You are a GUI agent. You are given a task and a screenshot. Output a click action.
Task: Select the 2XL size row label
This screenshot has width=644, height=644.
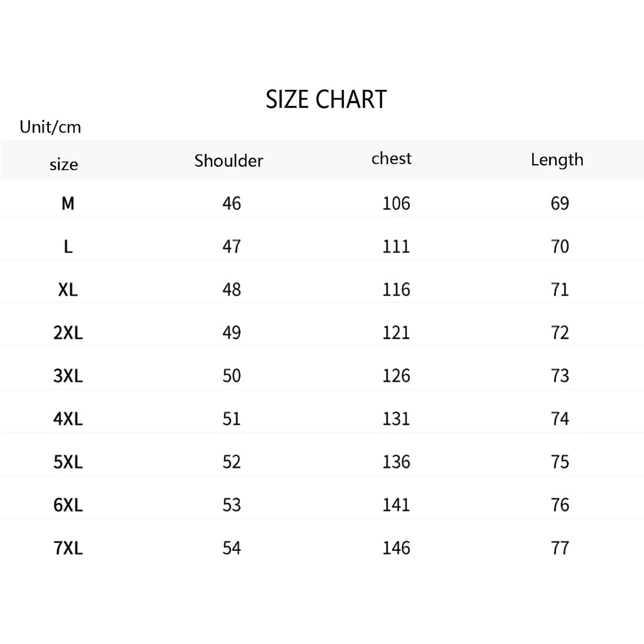coord(68,332)
